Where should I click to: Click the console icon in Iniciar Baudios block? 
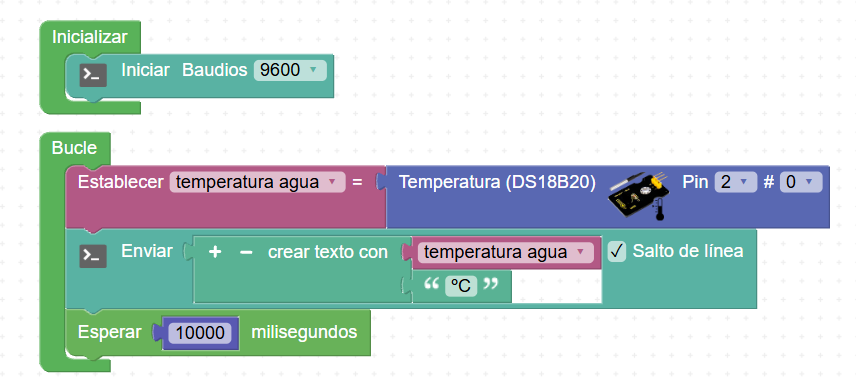point(93,76)
